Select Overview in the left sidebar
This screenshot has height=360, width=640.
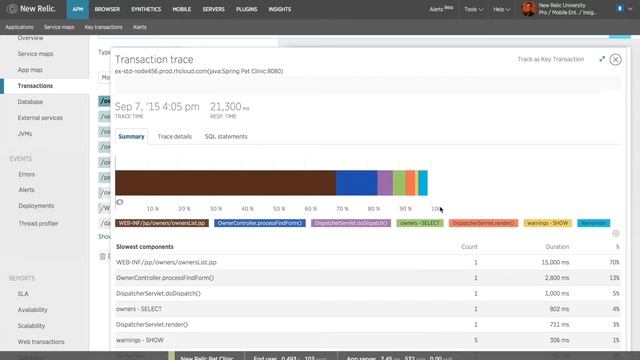coord(30,38)
